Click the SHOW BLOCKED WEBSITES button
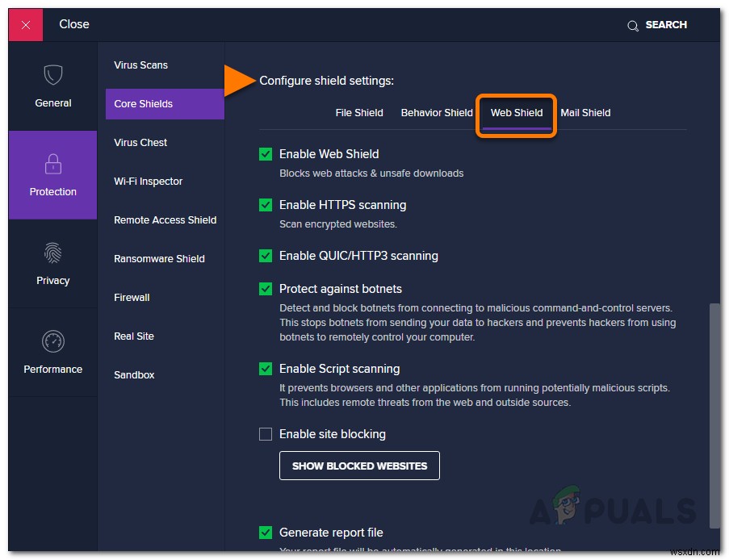This screenshot has height=560, width=729. click(358, 466)
